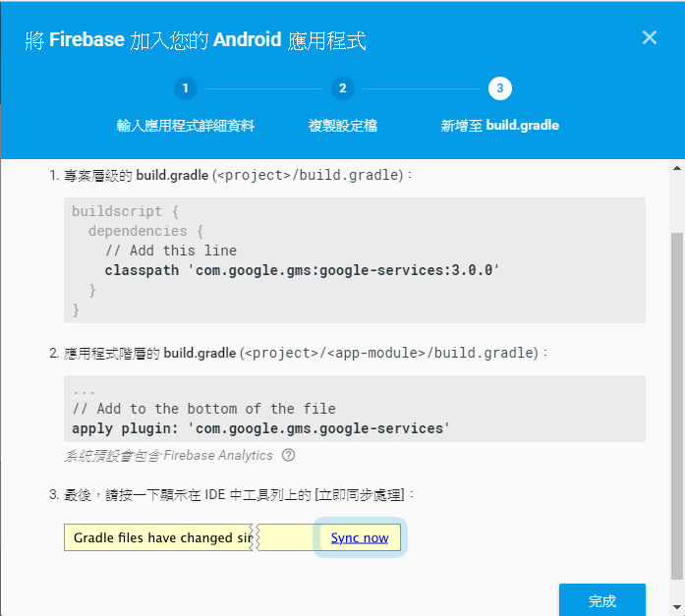Screen dimensions: 685x616
Task: Click the scrollbar down arrow
Action: pos(677,606)
